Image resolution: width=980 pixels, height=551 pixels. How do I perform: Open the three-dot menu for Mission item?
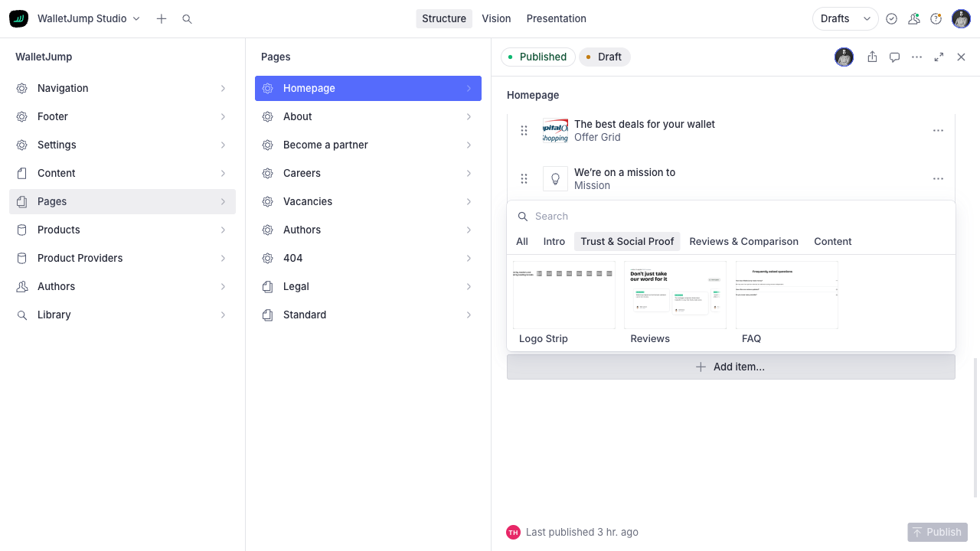(938, 178)
